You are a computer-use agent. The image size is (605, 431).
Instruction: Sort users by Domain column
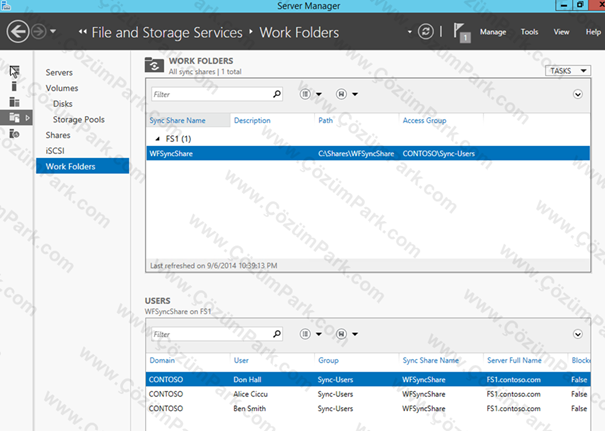162,360
